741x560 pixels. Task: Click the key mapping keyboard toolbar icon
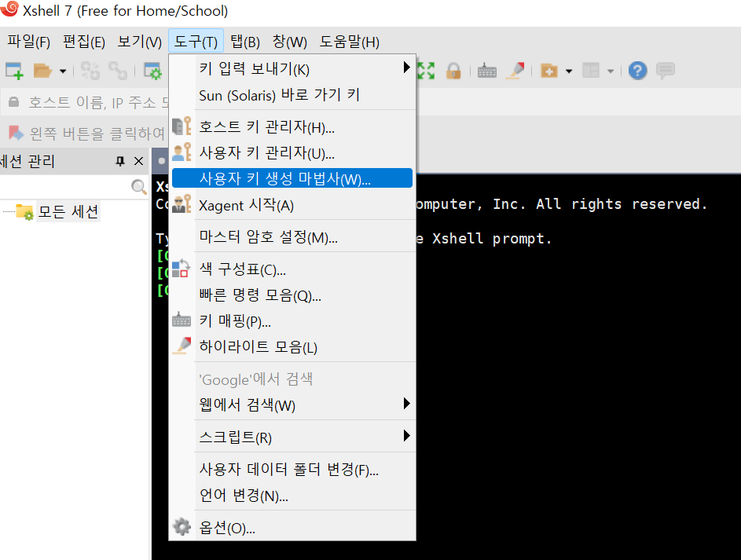coord(486,71)
